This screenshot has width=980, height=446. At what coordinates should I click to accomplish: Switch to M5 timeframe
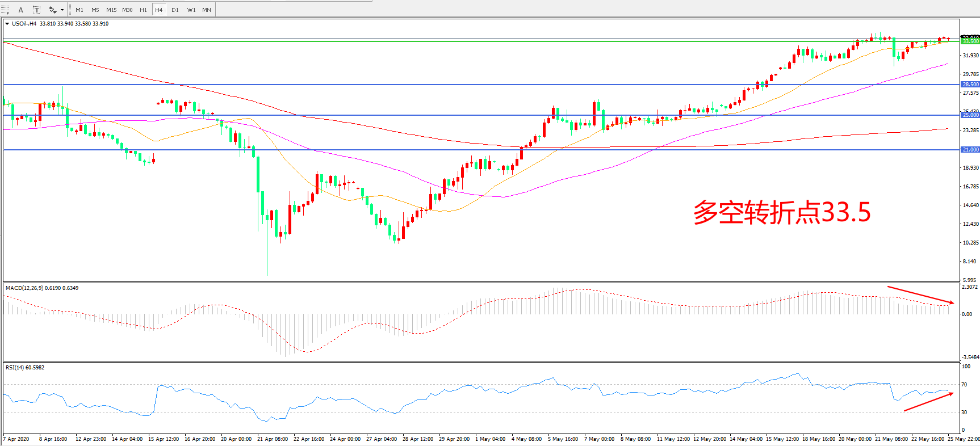click(95, 10)
